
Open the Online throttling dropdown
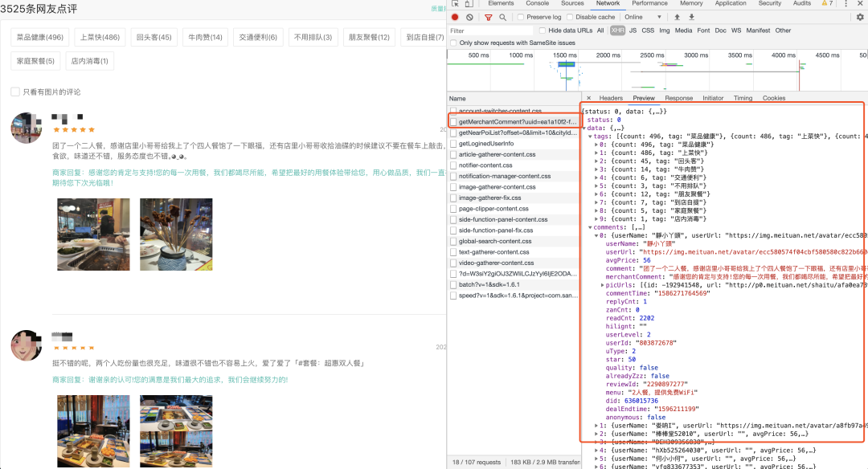643,17
